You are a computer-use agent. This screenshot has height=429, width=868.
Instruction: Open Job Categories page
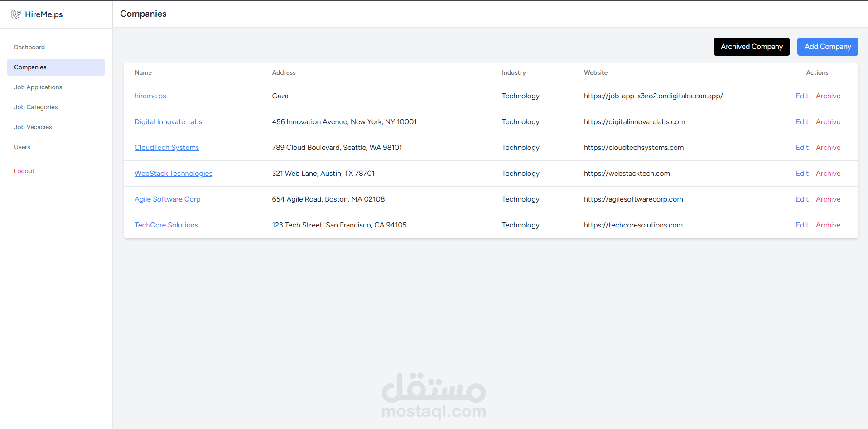point(36,107)
